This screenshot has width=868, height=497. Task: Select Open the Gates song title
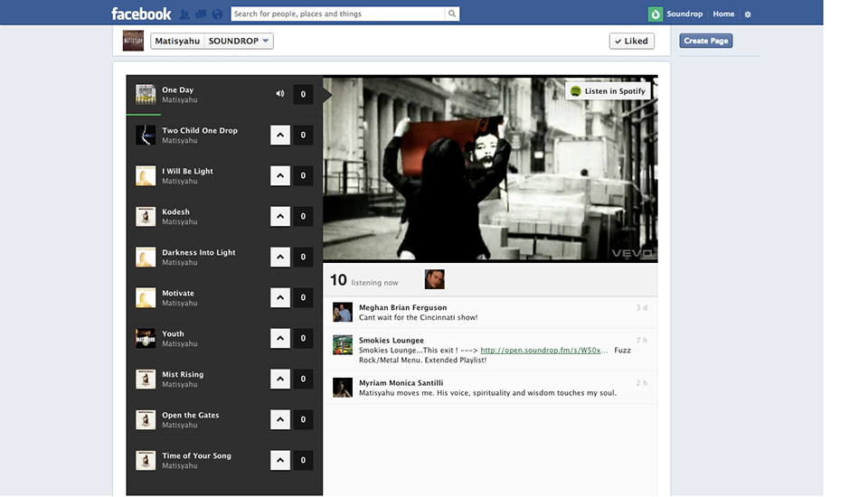tap(191, 415)
